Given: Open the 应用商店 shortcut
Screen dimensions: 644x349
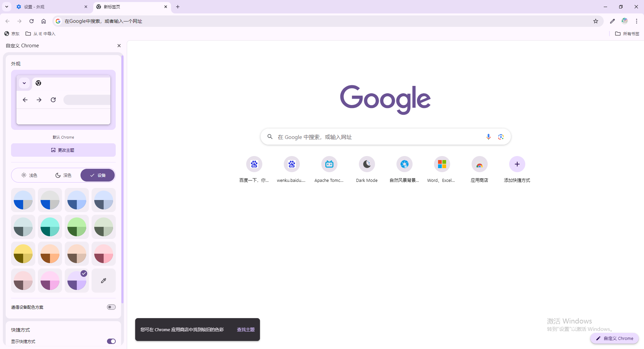Looking at the screenshot, I should click(480, 170).
